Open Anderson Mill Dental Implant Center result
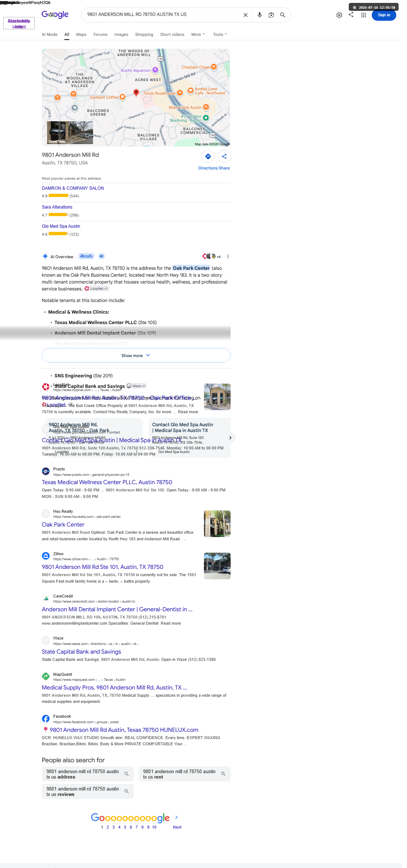Viewport: 407px width, 868px height. pos(117,609)
